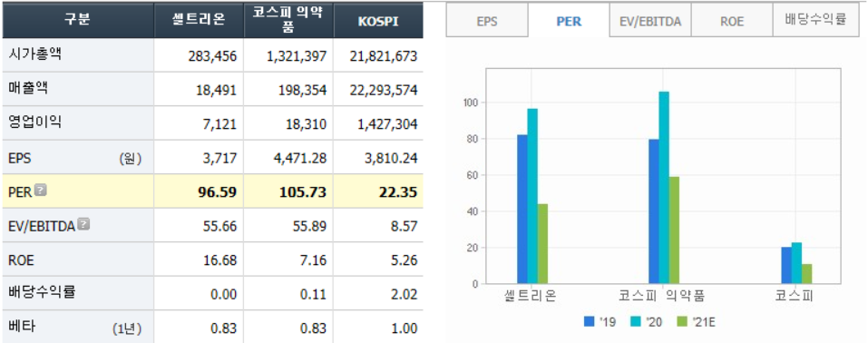Click 코스피 의약품's '20 cyan bar
This screenshot has width=868, height=343.
664,187
